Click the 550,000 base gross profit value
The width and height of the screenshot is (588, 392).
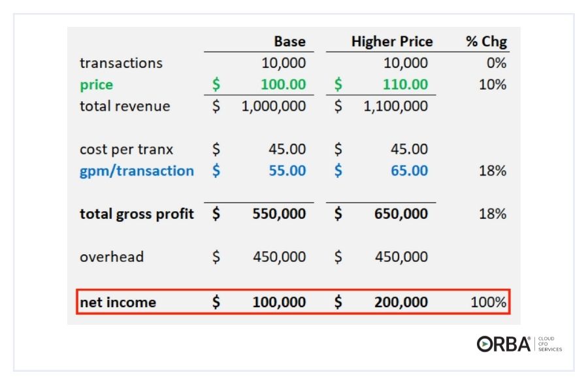coord(279,214)
